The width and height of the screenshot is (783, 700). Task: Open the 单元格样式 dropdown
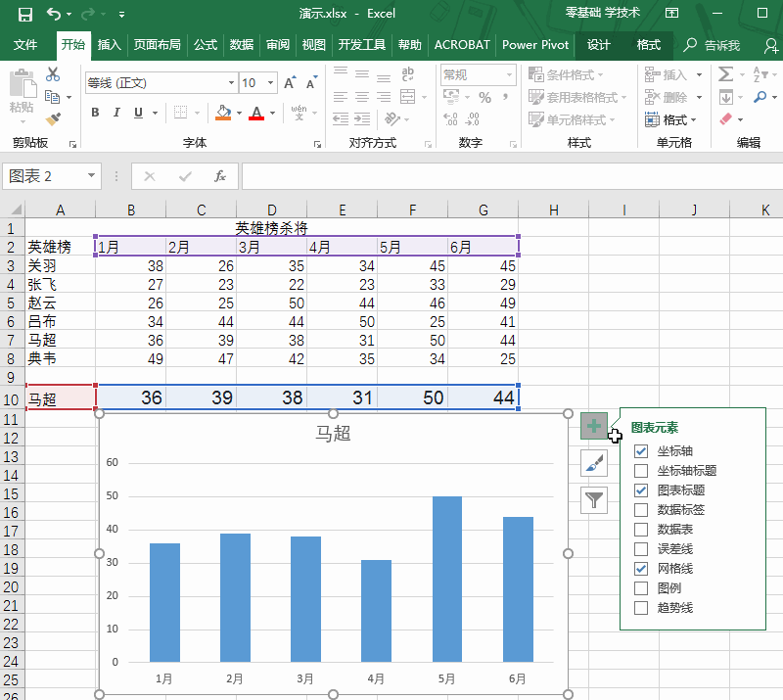click(572, 119)
